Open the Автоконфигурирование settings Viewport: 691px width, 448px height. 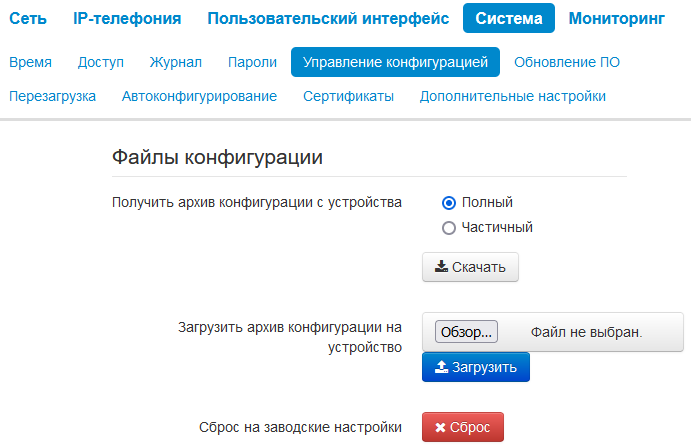(x=199, y=97)
